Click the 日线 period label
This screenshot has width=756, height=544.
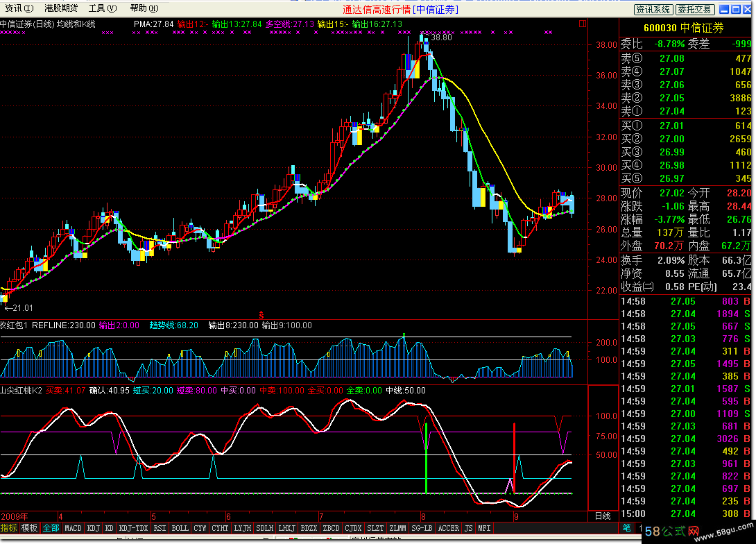point(603,516)
